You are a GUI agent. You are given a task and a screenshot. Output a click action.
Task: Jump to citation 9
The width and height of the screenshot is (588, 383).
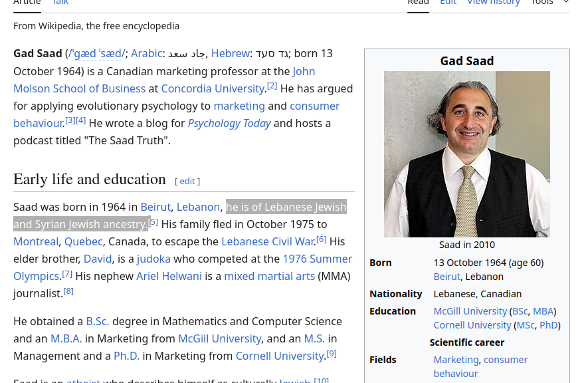tap(332, 353)
